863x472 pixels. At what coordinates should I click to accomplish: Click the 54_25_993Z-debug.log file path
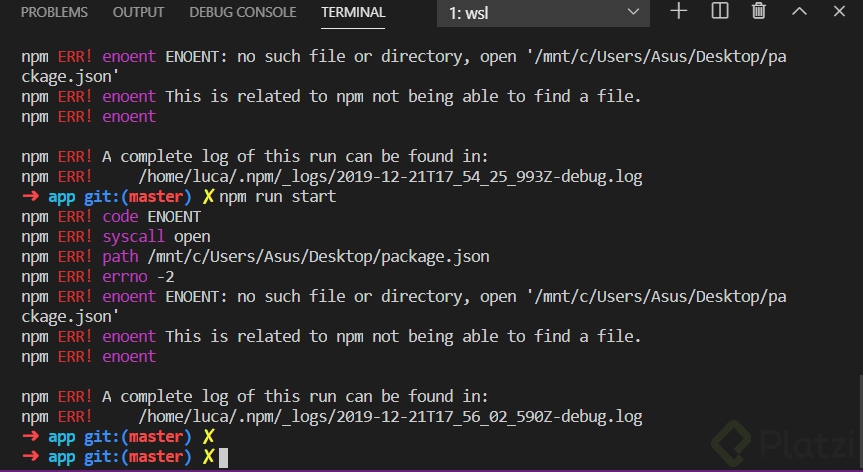point(390,177)
